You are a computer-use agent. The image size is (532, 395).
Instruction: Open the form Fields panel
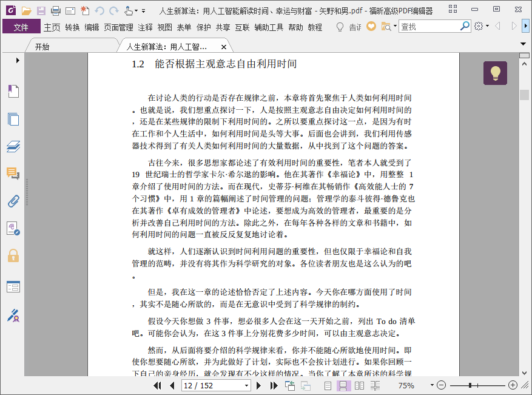pyautogui.click(x=13, y=287)
